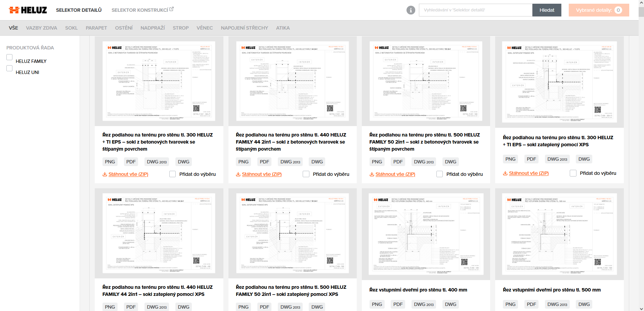
Task: Click the selected details counter badge
Action: pyautogui.click(x=618, y=10)
